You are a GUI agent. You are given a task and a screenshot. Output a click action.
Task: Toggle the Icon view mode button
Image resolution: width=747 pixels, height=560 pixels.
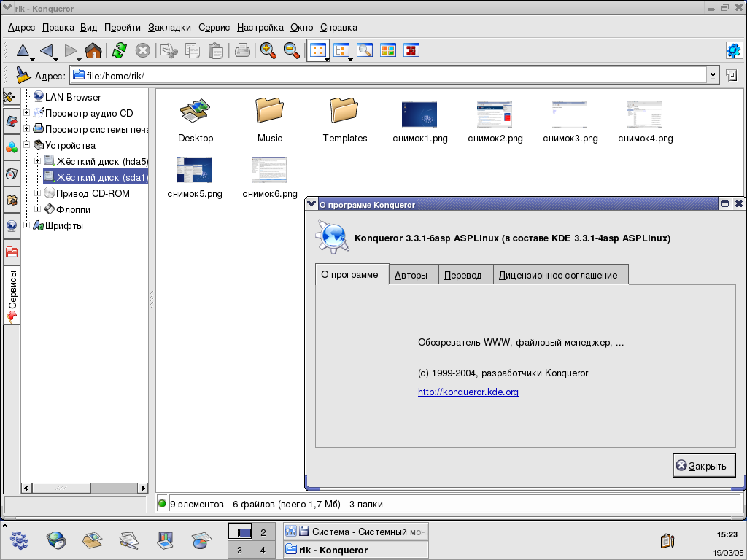point(318,50)
